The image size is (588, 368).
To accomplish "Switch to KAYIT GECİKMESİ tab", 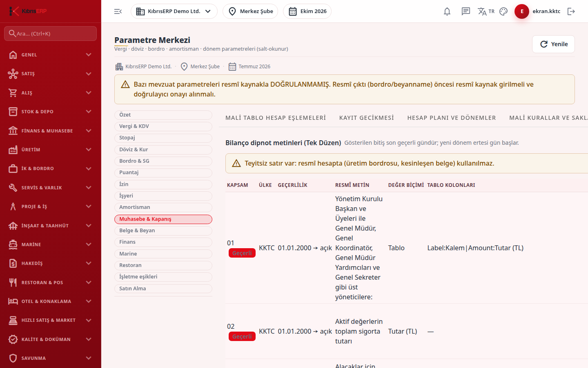I will tap(367, 118).
